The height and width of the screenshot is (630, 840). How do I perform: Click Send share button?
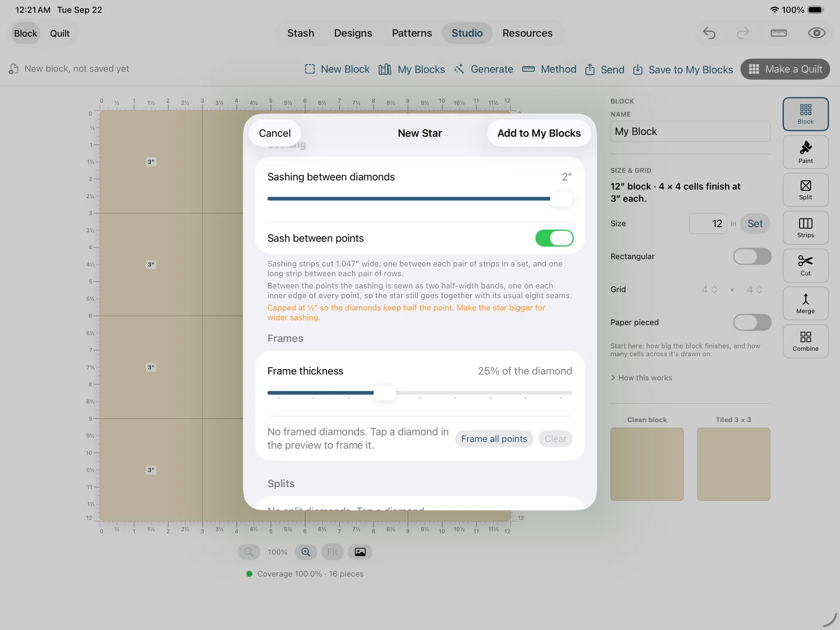605,69
